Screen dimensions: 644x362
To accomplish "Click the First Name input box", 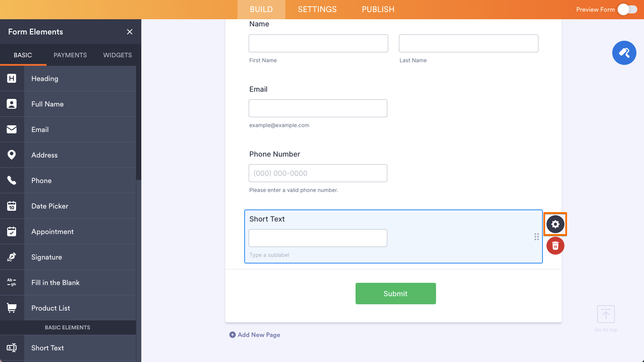I will (318, 43).
